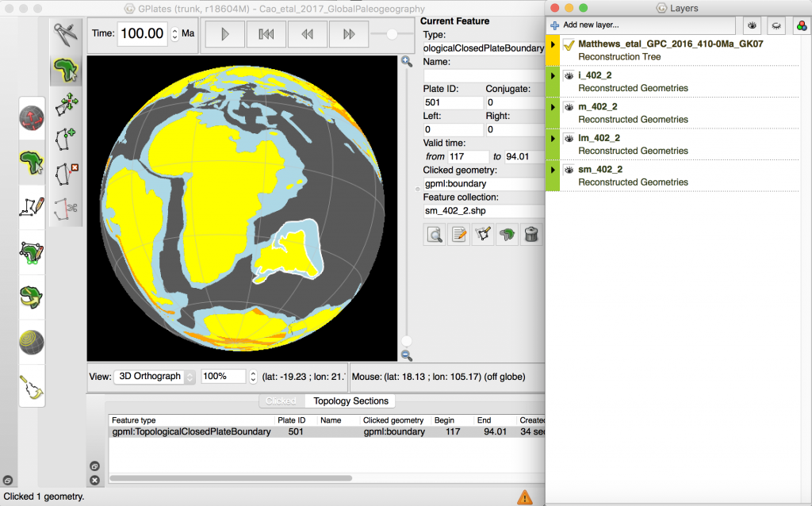Delete the clicked feature via trash icon
This screenshot has width=812, height=506.
531,235
